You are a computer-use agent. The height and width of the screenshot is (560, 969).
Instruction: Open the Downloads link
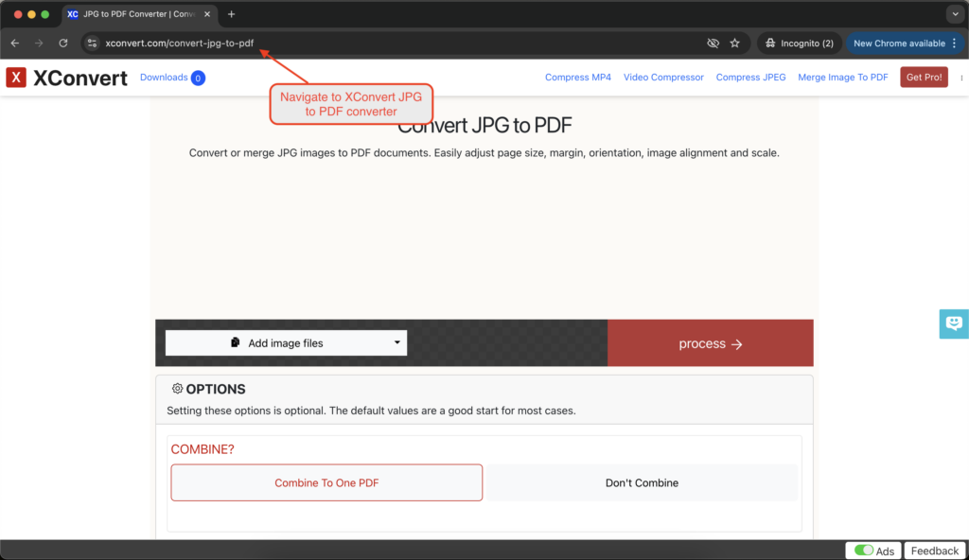pyautogui.click(x=164, y=78)
